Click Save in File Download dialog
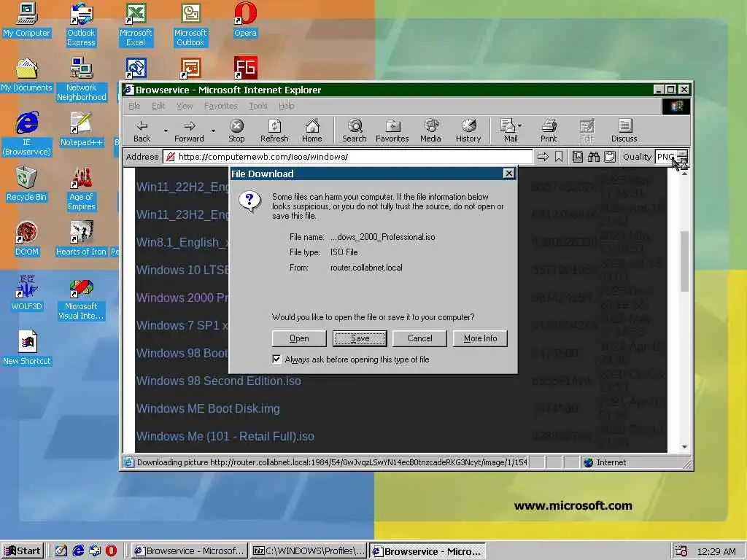The width and height of the screenshot is (747, 560). coord(360,338)
